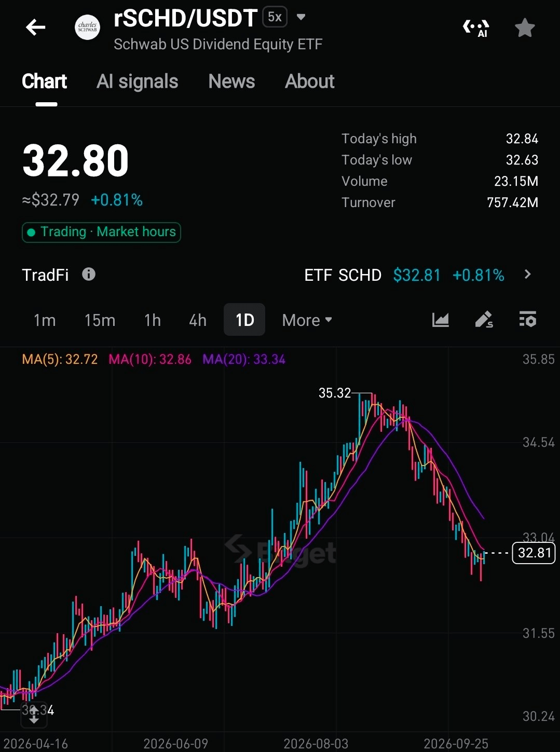Open the drawing tools pencil icon

tap(484, 320)
